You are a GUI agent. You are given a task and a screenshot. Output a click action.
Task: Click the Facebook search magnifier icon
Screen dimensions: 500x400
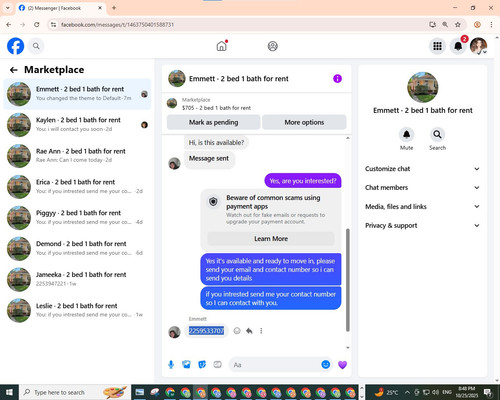(36, 46)
